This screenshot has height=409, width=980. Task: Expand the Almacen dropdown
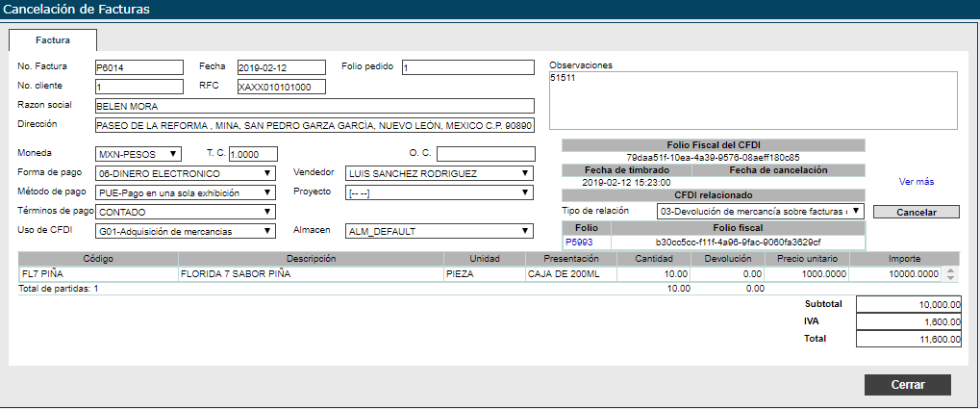point(439,231)
